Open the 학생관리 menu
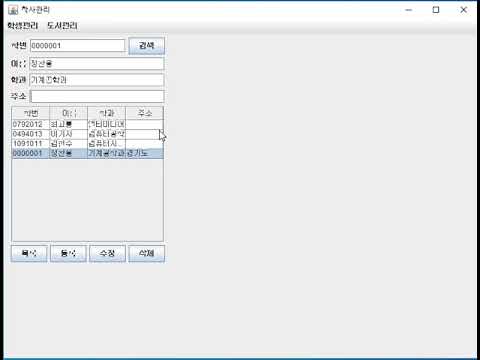Image resolution: width=480 pixels, height=360 pixels. [23, 26]
